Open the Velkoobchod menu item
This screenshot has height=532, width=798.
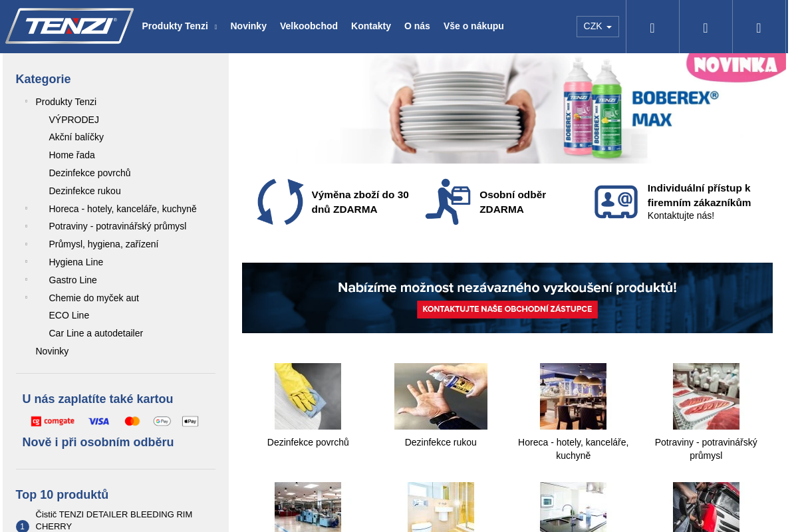(309, 26)
